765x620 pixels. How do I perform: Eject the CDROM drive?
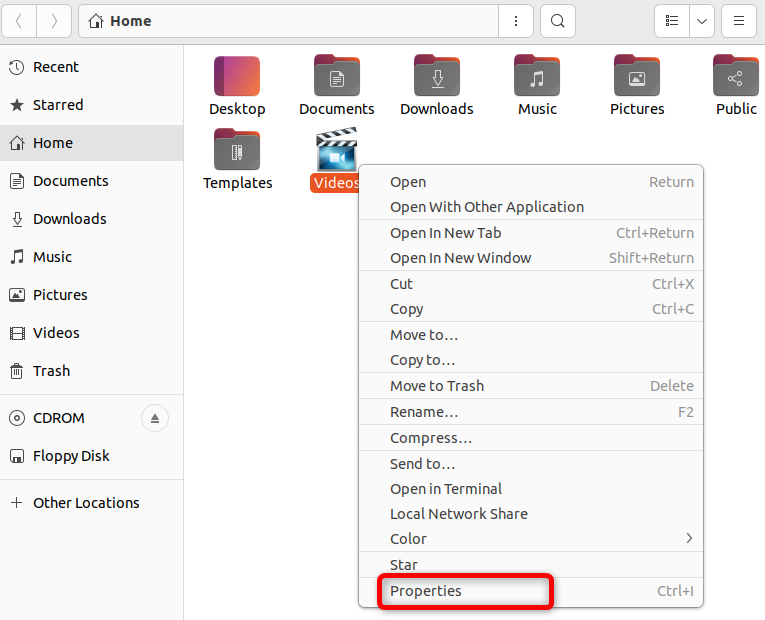click(x=155, y=418)
